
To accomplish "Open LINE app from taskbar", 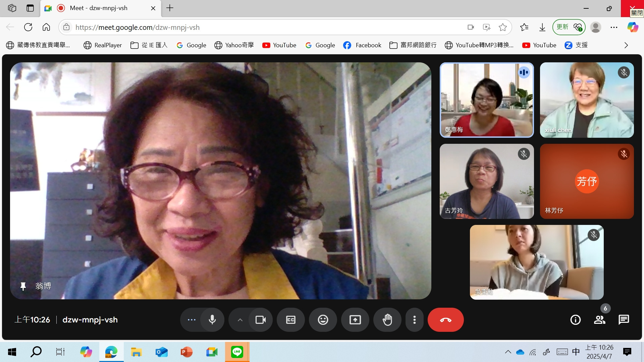I will pyautogui.click(x=237, y=352).
